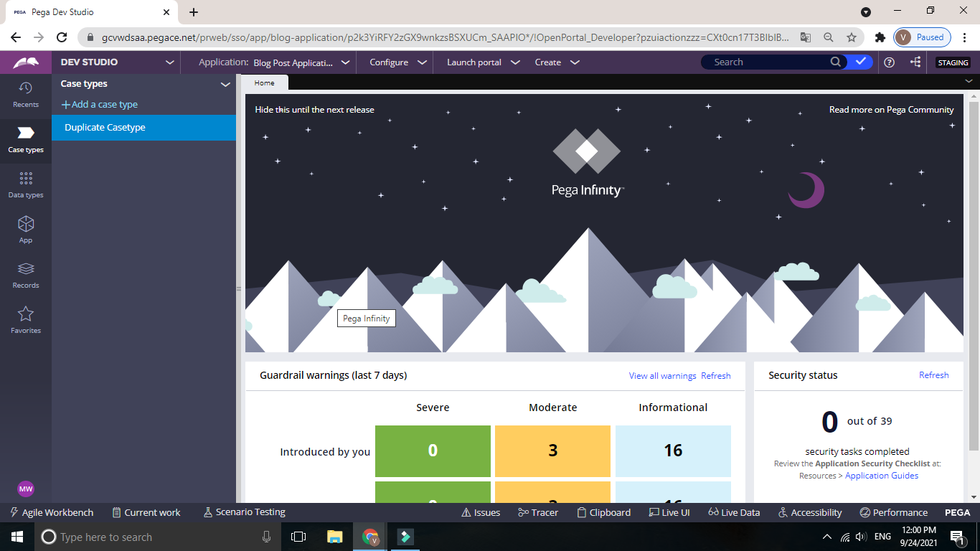Click the PEGA label in footer
The width and height of the screenshot is (980, 551).
pos(957,512)
